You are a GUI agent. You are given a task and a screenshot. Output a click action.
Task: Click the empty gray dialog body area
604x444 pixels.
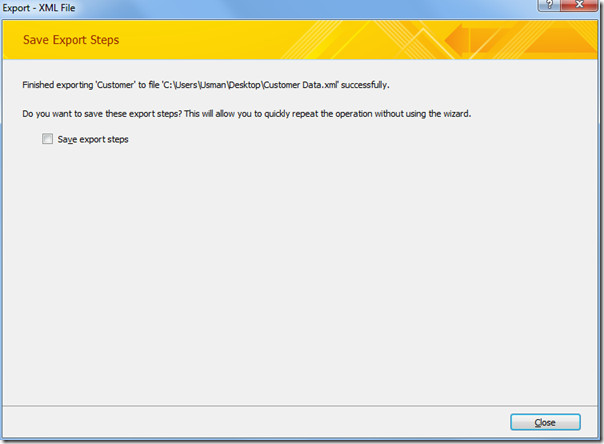pyautogui.click(x=300, y=270)
